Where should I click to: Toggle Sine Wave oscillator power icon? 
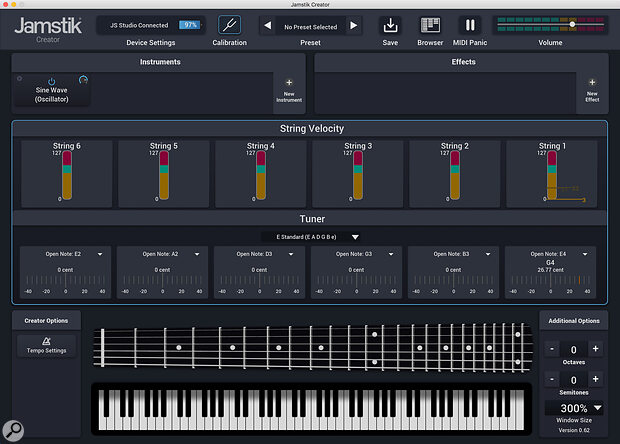tap(51, 81)
